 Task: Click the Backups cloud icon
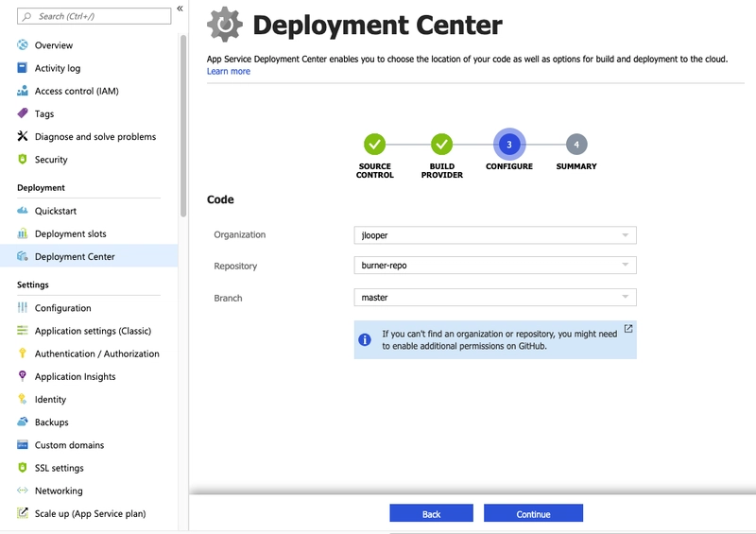22,422
